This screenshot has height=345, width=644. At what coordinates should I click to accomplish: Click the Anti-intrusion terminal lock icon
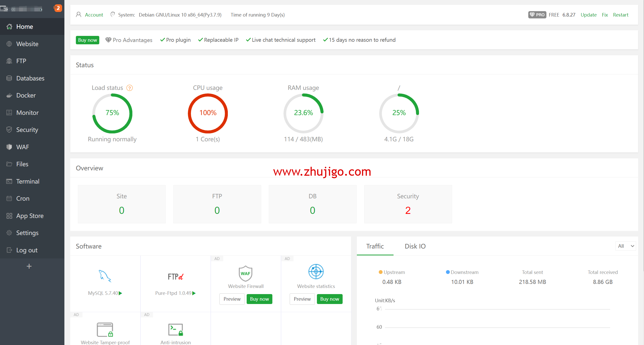[x=175, y=330]
